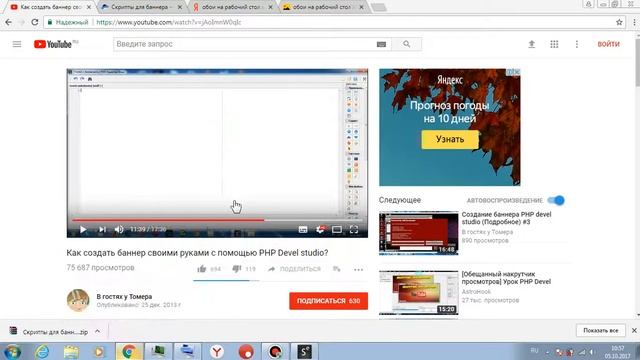Image resolution: width=640 pixels, height=360 pixels.
Task: Open the secure site info Надежный
Action: 67,22
